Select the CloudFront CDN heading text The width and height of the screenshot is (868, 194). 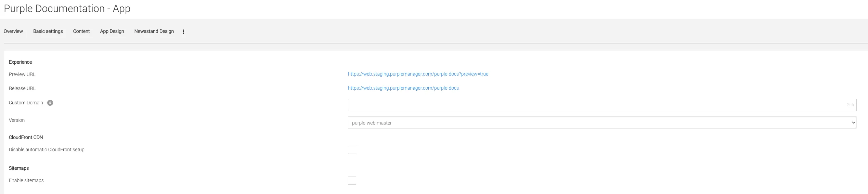coord(26,137)
